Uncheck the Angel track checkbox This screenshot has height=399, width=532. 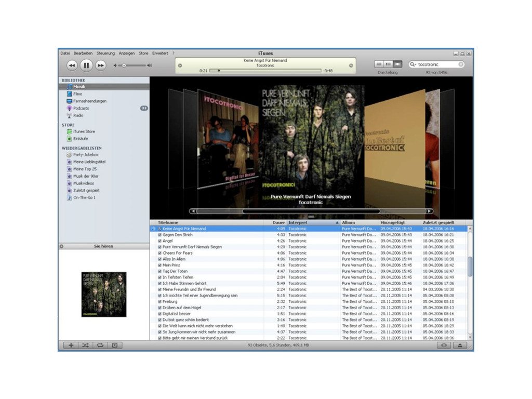(160, 241)
